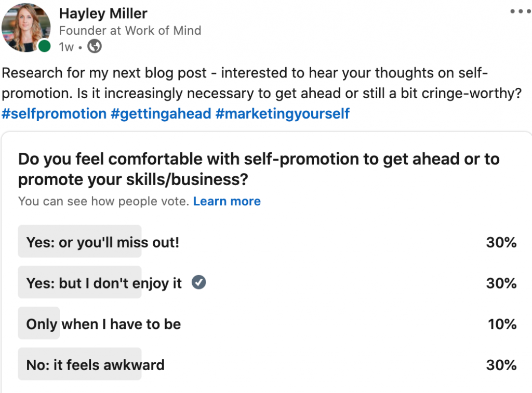
Task: Click the #selfpromotion hashtag
Action: point(54,113)
